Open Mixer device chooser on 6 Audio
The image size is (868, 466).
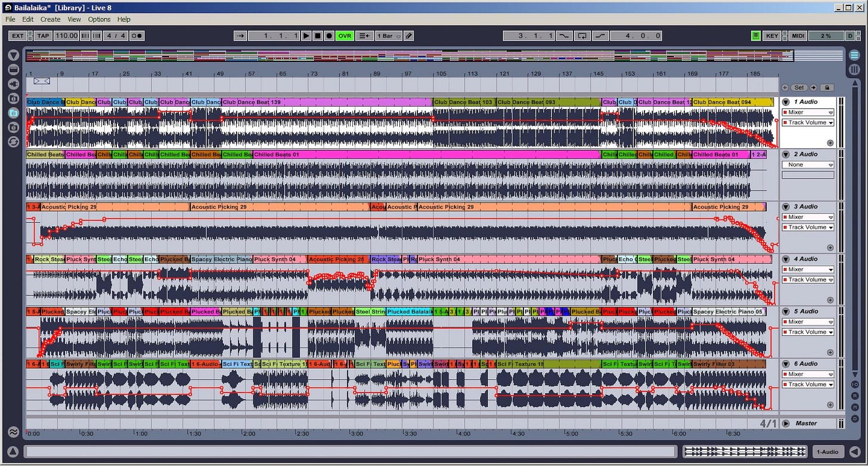click(x=808, y=374)
